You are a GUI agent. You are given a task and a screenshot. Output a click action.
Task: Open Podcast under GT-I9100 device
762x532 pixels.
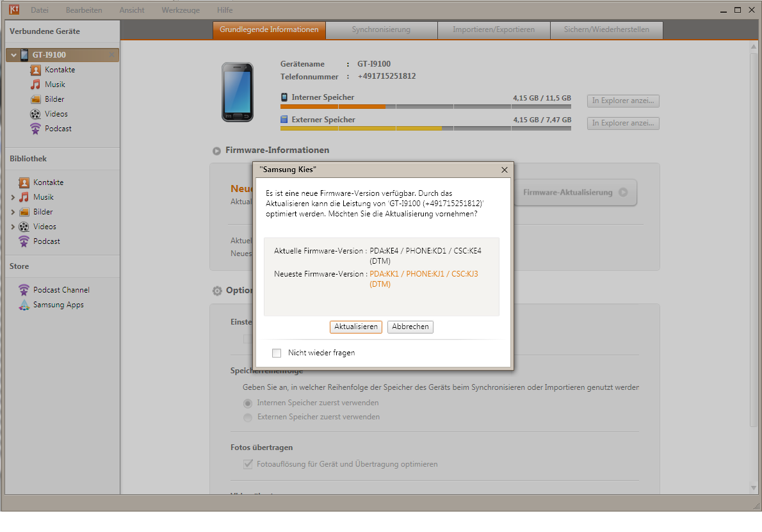pos(58,129)
